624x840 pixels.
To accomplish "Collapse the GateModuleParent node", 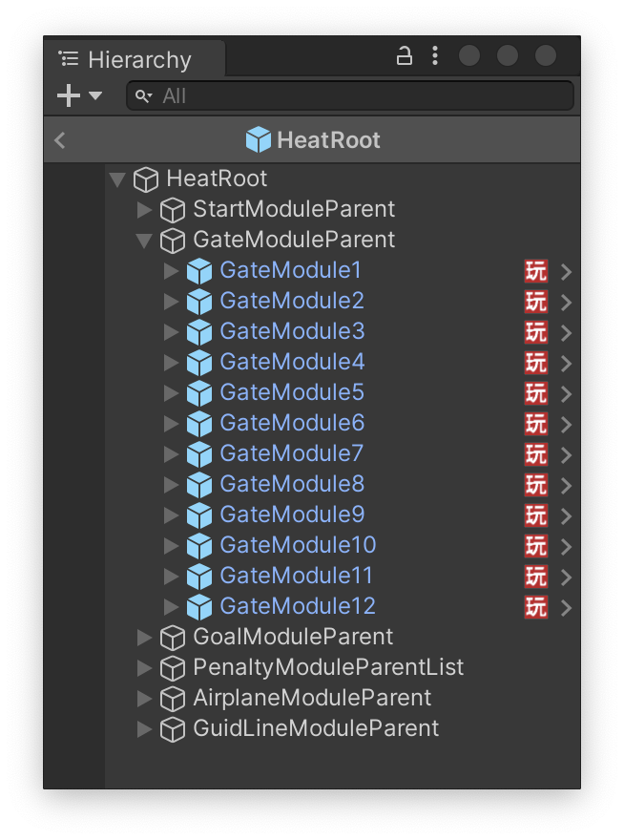I will click(144, 240).
